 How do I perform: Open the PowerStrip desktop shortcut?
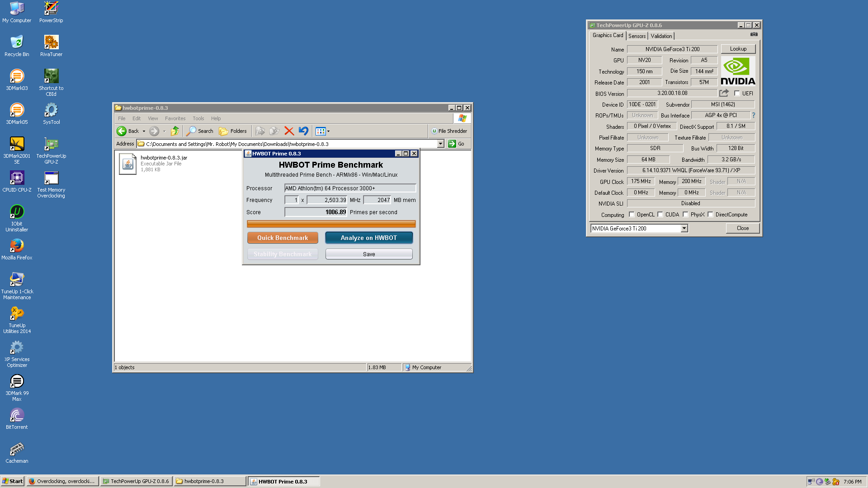(x=51, y=12)
